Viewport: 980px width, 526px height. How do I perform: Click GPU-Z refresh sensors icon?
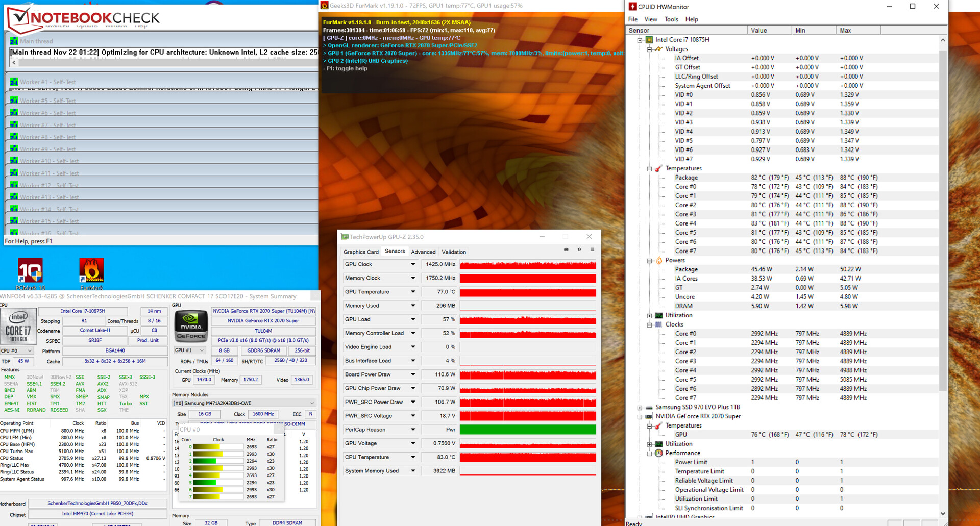click(579, 249)
